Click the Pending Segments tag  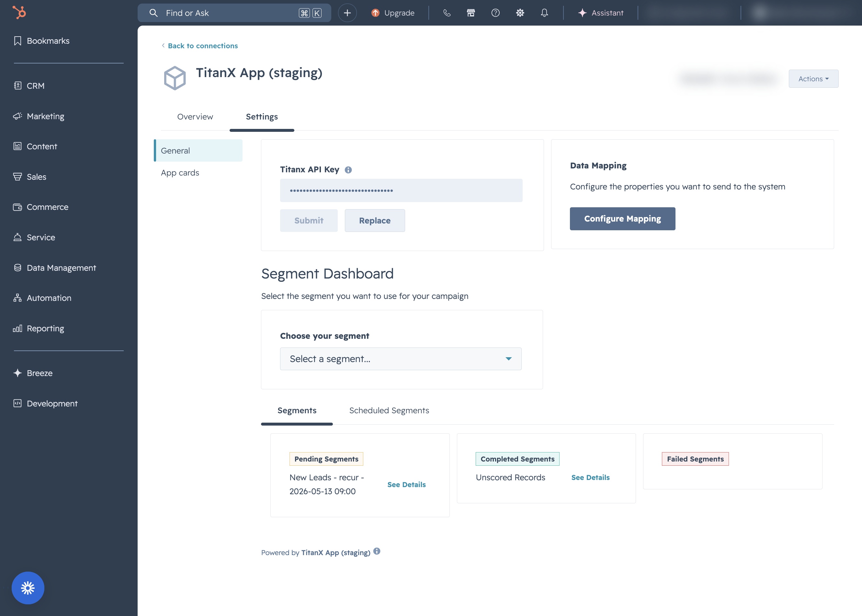[326, 459]
